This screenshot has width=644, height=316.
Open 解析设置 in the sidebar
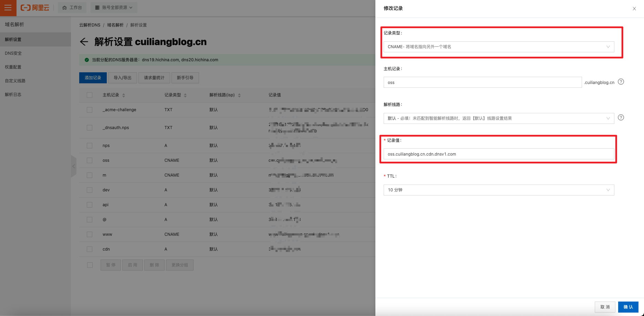35,40
